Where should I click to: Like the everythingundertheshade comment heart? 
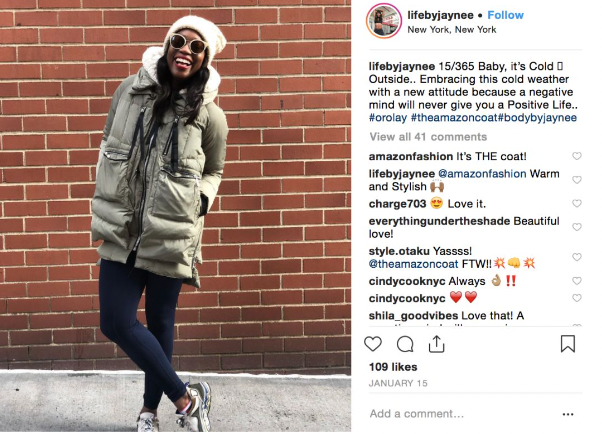click(577, 227)
